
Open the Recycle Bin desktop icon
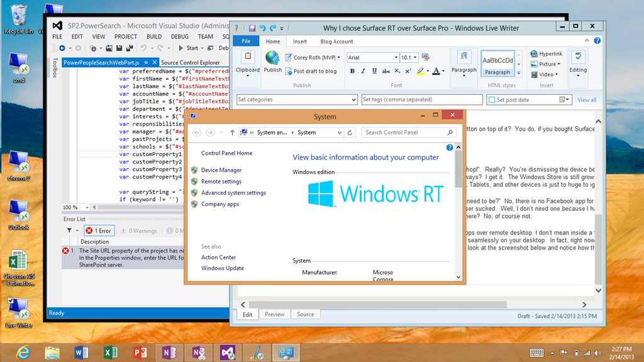click(x=18, y=19)
